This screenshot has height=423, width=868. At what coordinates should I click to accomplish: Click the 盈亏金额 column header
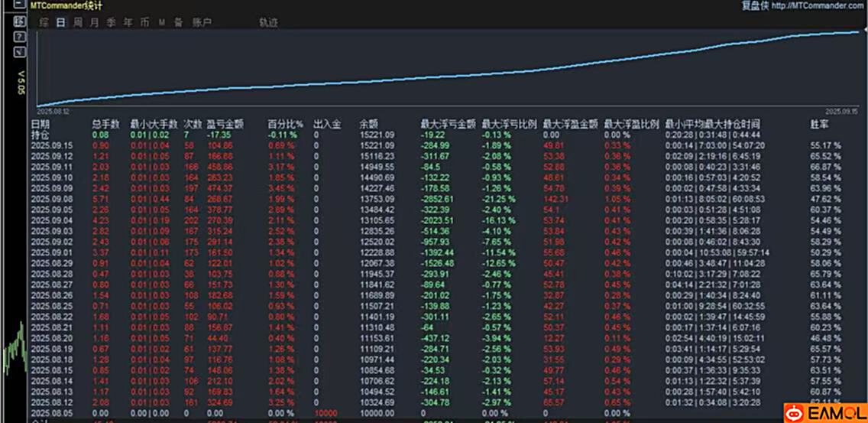click(x=225, y=124)
